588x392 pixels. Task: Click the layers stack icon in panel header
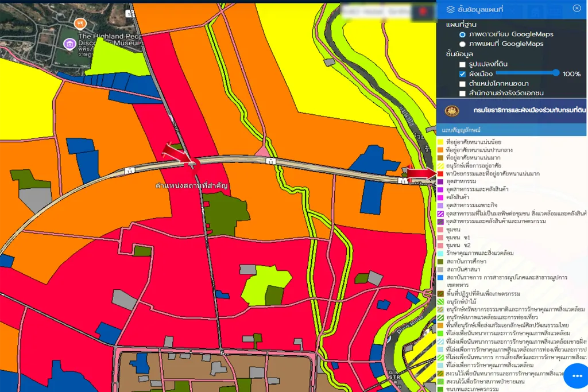coord(451,9)
